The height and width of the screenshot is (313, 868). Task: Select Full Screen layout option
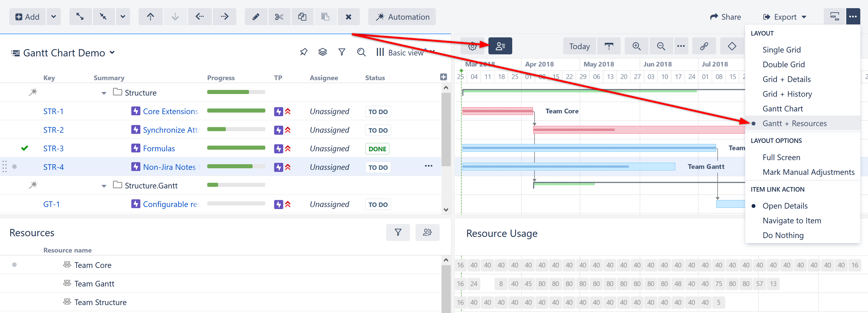tap(781, 157)
